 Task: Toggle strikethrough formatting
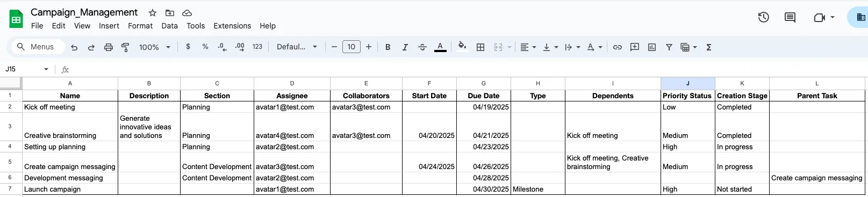pyautogui.click(x=422, y=47)
